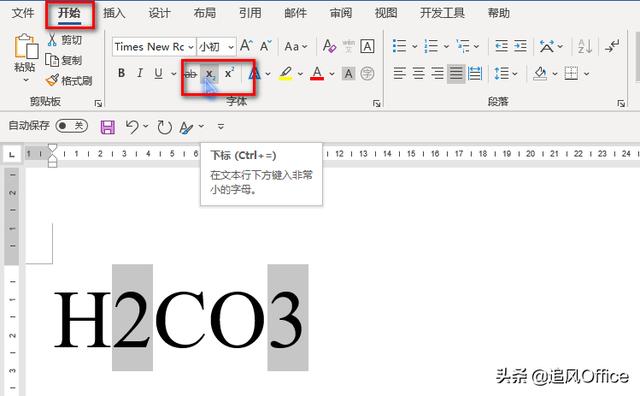Toggle the 自动保存 autosave switch
The width and height of the screenshot is (640, 396).
pos(71,126)
